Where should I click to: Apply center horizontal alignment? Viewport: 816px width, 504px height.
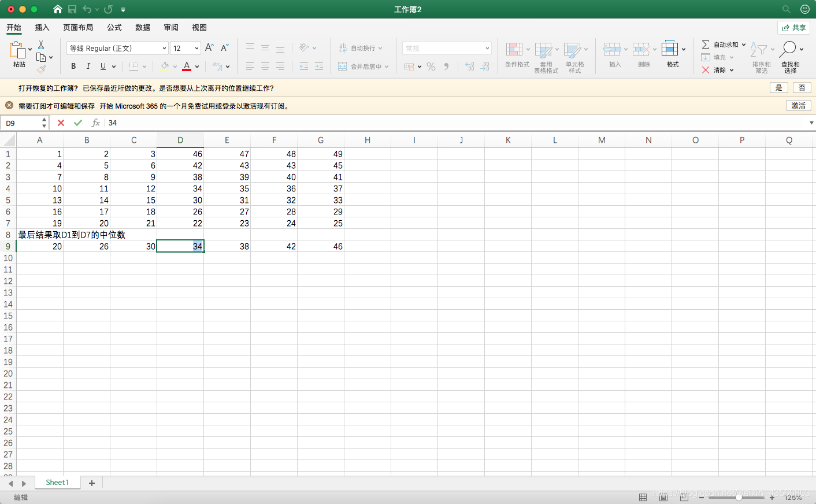(265, 66)
